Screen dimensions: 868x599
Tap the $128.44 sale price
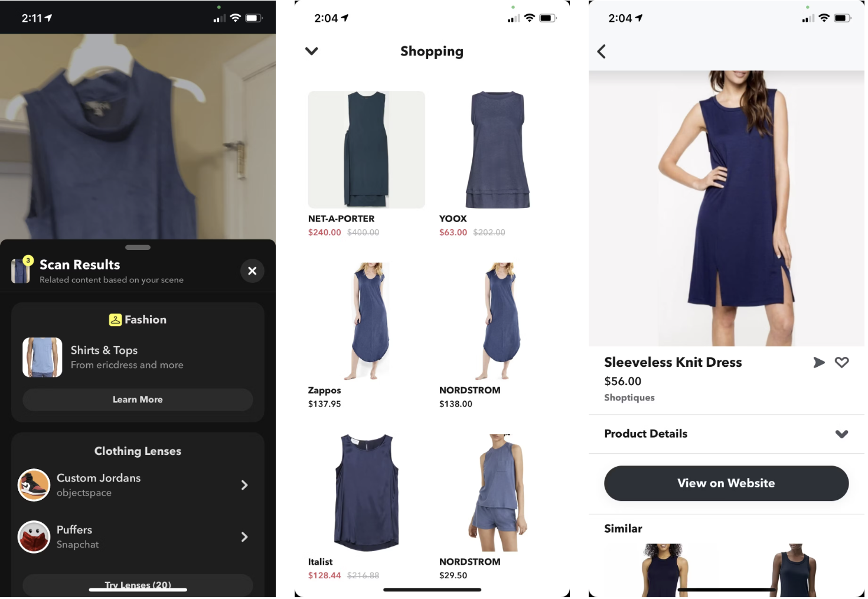point(324,575)
